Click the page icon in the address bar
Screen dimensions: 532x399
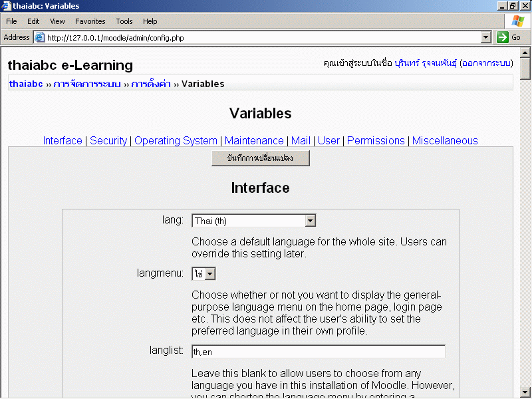tap(39, 38)
